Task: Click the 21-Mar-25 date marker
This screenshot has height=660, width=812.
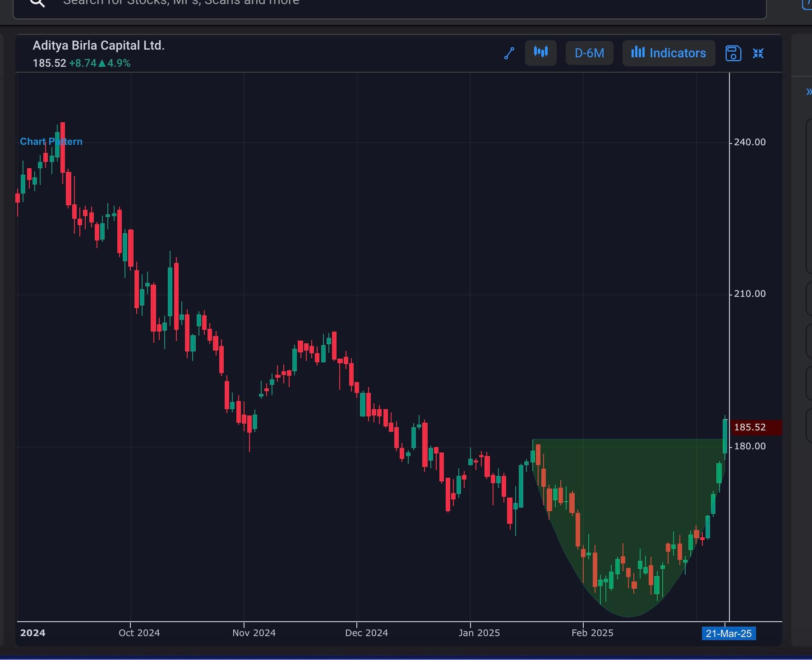Action: point(729,633)
